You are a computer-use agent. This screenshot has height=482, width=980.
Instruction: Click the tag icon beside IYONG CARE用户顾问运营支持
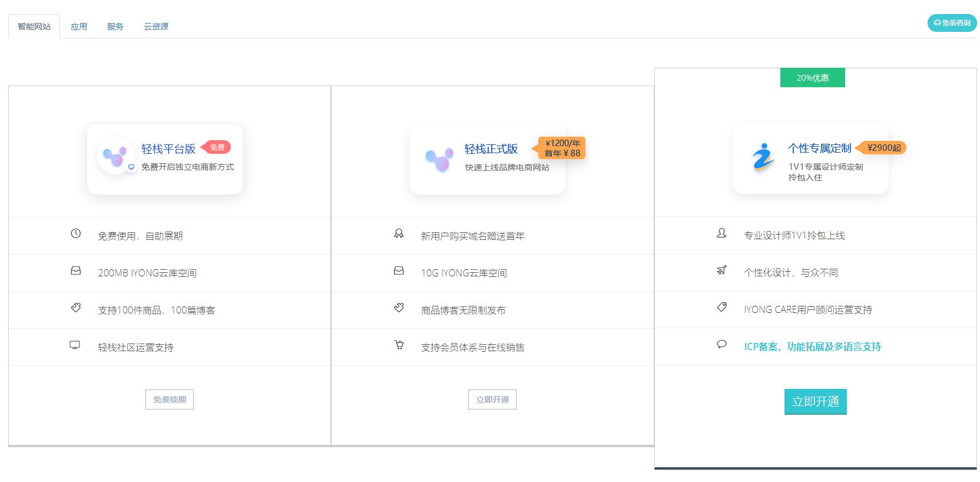(x=721, y=308)
